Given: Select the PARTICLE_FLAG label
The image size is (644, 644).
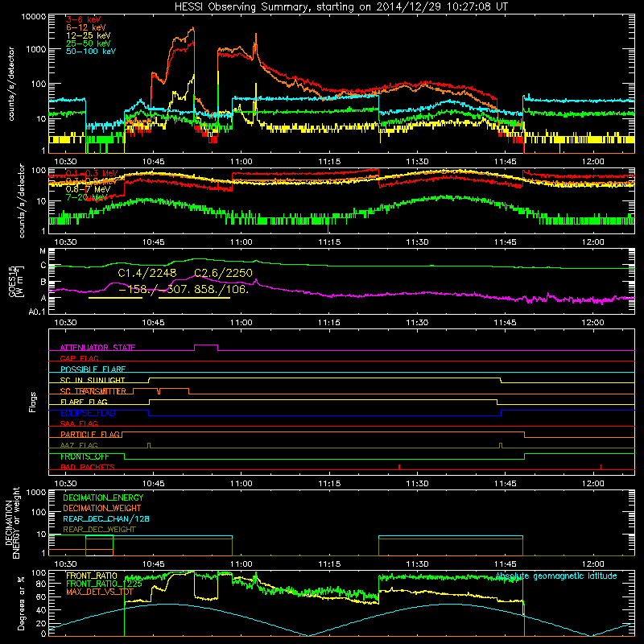Looking at the screenshot, I should click(x=90, y=435).
